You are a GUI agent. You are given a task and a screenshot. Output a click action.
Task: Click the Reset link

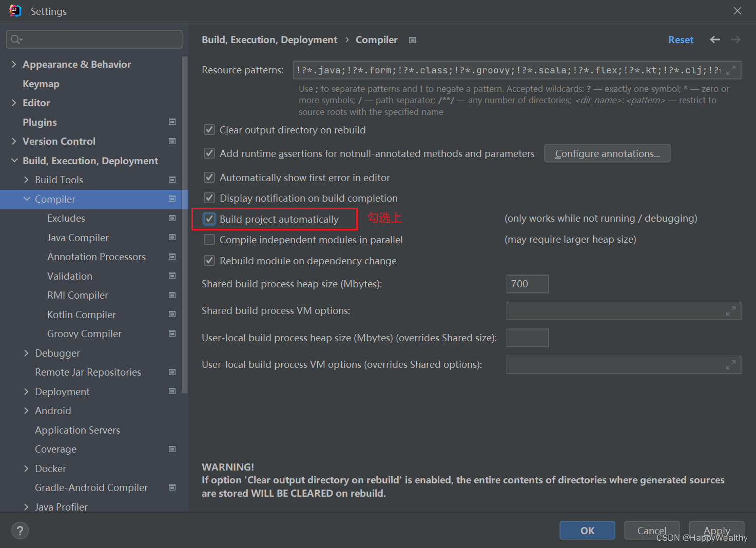point(681,40)
